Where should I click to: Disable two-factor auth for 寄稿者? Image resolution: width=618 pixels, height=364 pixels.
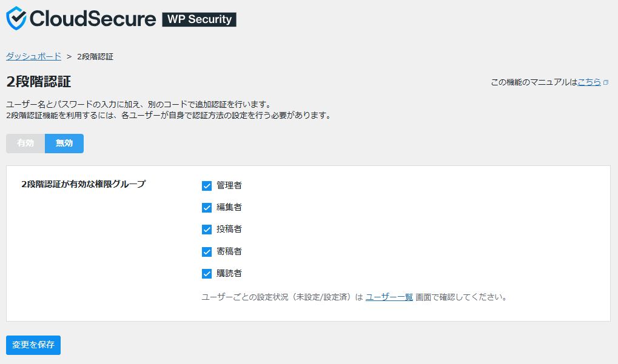click(207, 251)
